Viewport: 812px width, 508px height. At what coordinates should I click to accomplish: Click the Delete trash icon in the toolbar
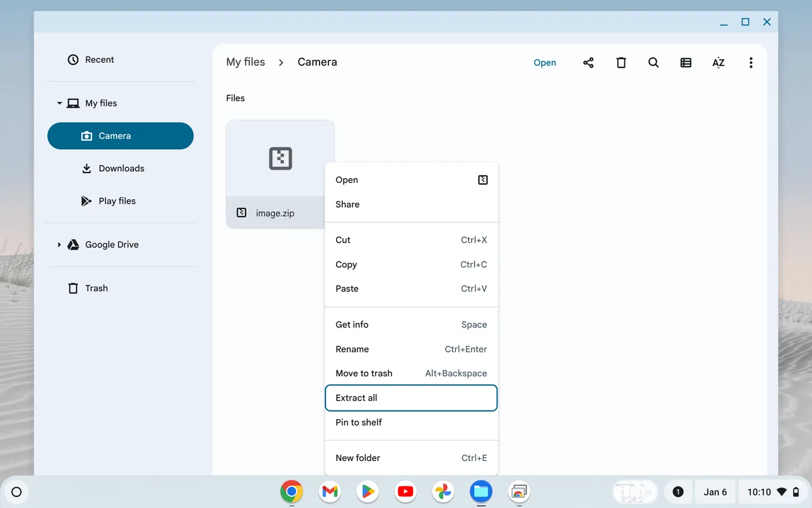click(x=621, y=63)
